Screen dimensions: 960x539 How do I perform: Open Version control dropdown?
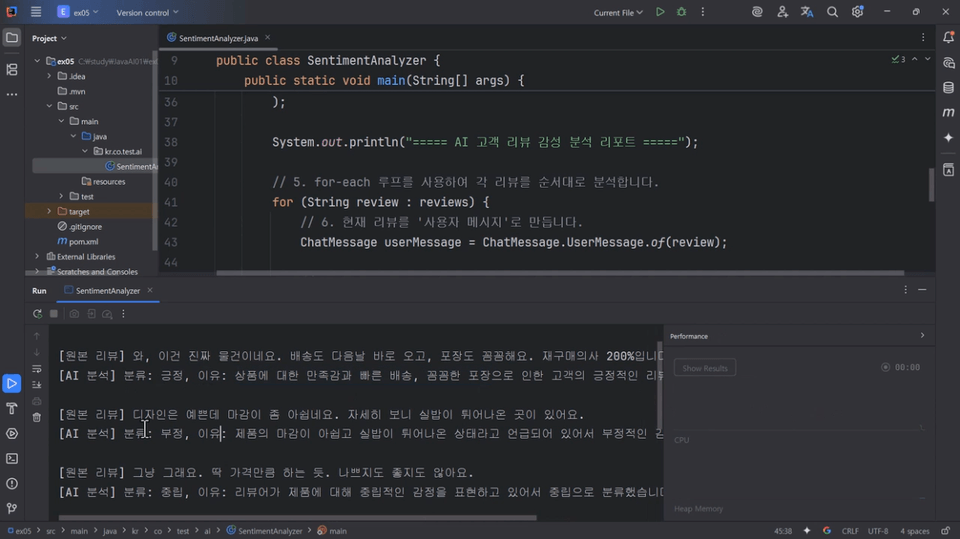click(x=147, y=12)
